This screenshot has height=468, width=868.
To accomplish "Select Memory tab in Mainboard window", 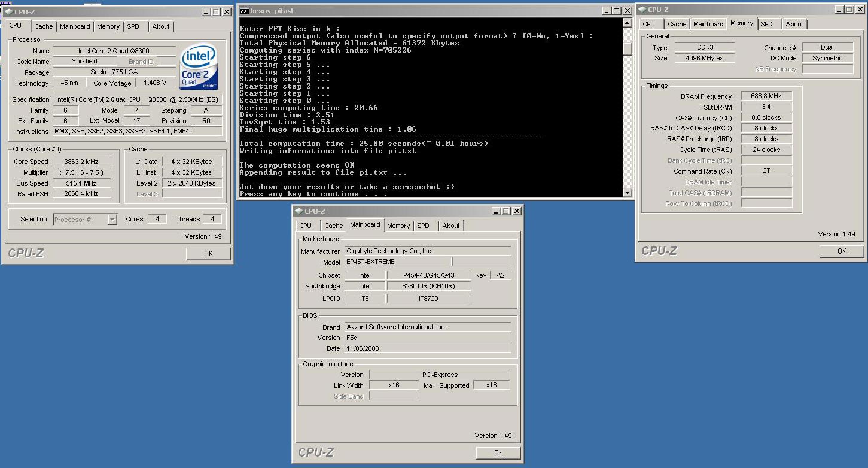I will click(x=398, y=226).
